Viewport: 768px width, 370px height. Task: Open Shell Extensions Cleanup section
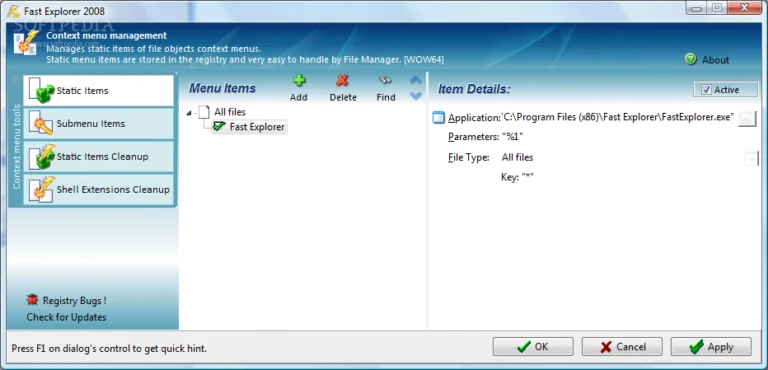98,189
